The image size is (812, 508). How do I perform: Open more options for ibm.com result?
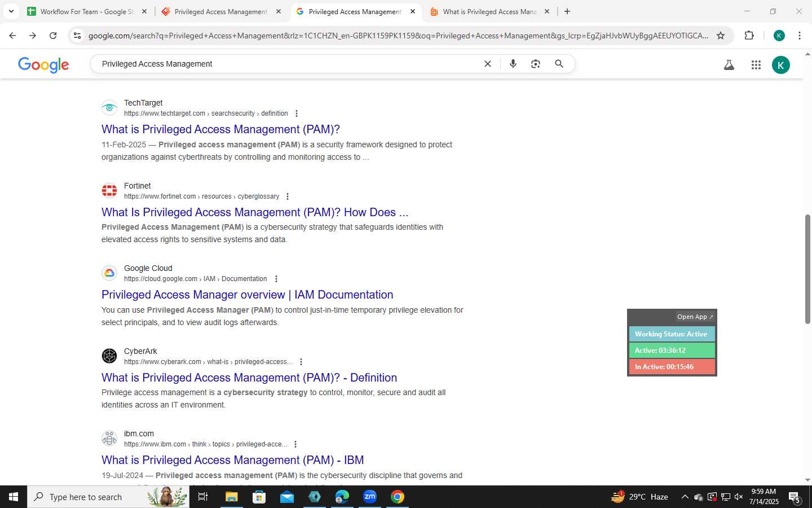pyautogui.click(x=295, y=444)
